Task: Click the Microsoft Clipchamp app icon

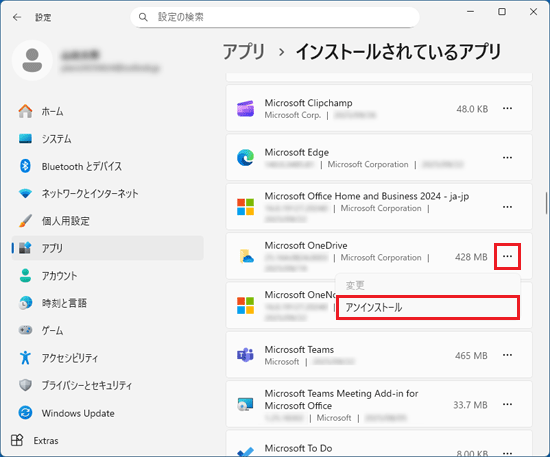Action: pyautogui.click(x=246, y=108)
